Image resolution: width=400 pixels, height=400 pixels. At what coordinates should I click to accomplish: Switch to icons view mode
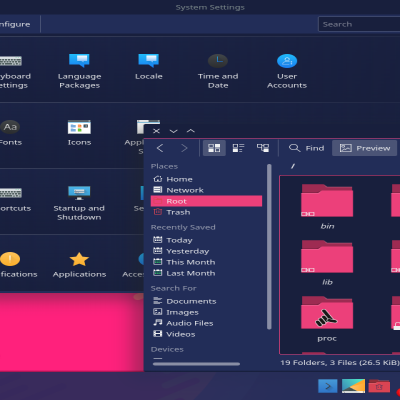click(x=214, y=148)
